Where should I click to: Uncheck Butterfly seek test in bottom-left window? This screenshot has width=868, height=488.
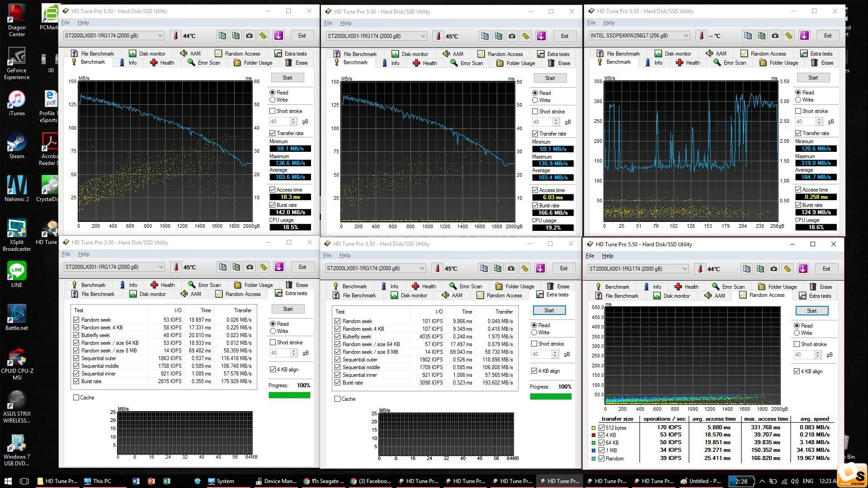(76, 335)
